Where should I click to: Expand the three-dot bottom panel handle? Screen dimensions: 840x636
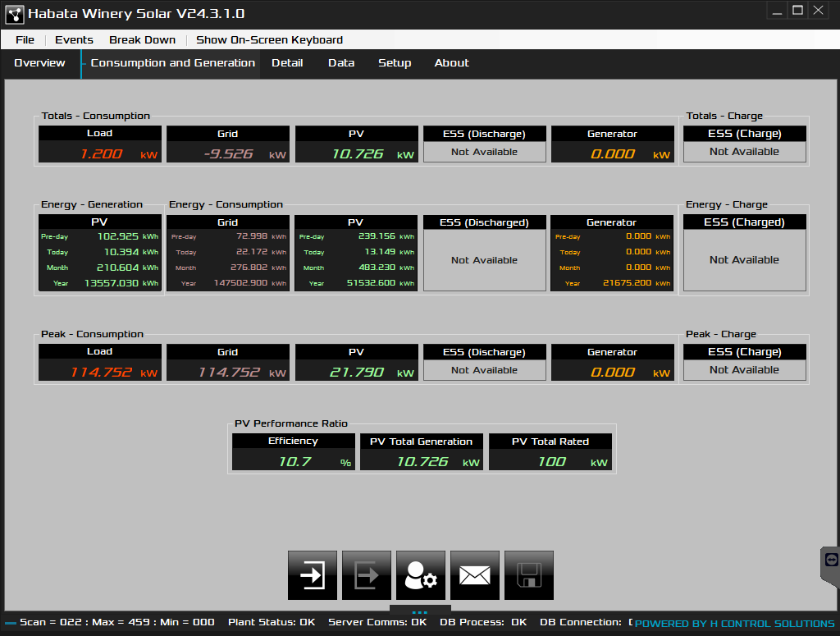pyautogui.click(x=420, y=612)
